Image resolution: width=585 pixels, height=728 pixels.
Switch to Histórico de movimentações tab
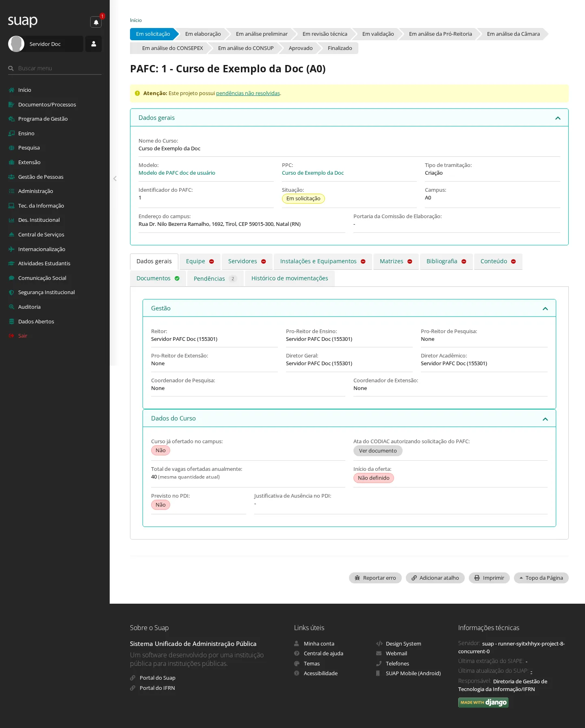tap(290, 278)
